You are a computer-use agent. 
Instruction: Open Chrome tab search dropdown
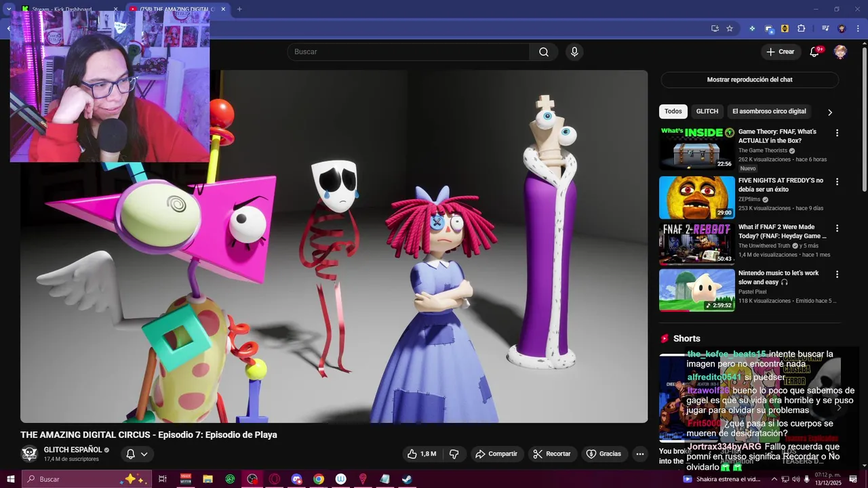pyautogui.click(x=9, y=9)
